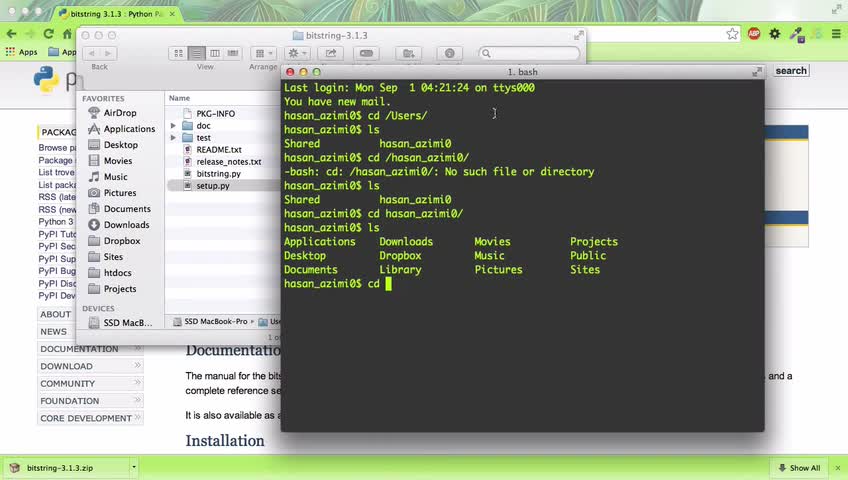Click the Finder search field
Screen dimensions: 848x480
click(x=529, y=53)
